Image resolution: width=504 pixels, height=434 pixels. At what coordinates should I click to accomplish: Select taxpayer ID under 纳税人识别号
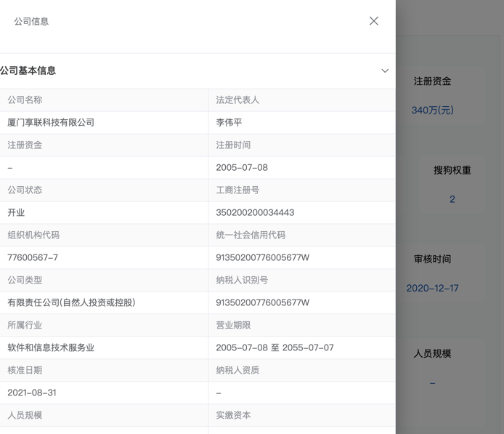[262, 302]
